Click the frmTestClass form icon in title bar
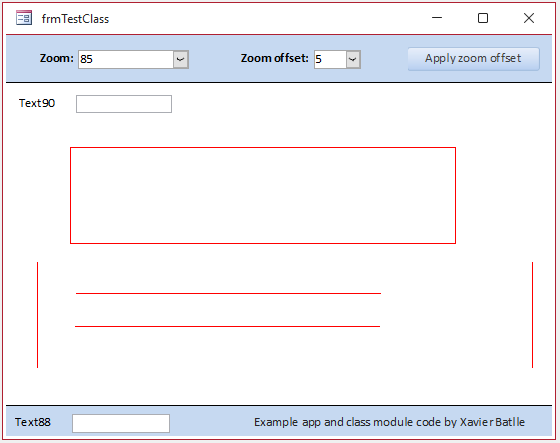 [x=24, y=18]
